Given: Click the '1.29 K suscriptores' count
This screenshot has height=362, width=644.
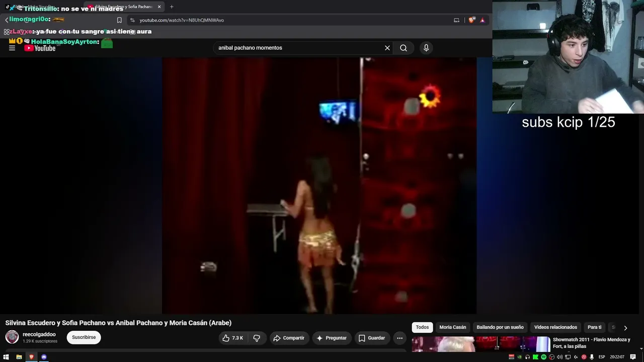Looking at the screenshot, I should 40,341.
